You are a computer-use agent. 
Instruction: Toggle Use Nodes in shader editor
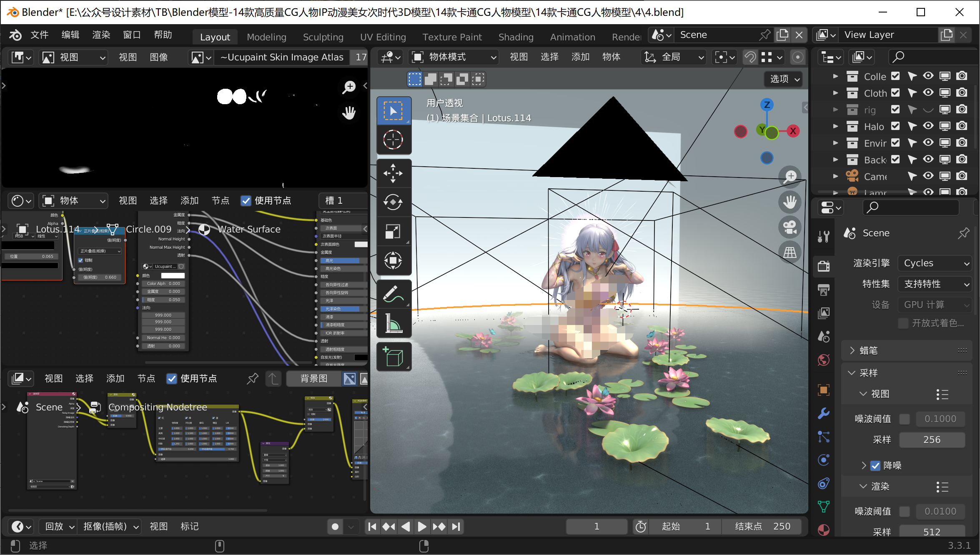[x=246, y=201]
